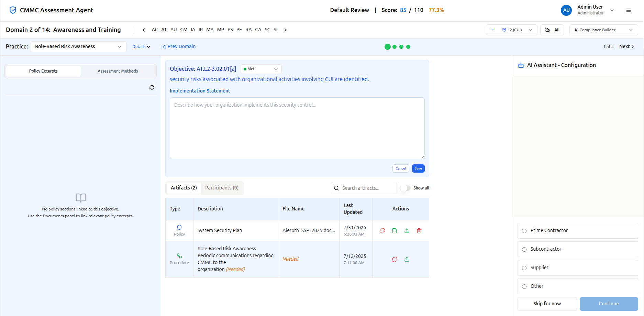Image resolution: width=644 pixels, height=316 pixels.
Task: Switch to the Assessment Methods tab
Action: pos(118,71)
